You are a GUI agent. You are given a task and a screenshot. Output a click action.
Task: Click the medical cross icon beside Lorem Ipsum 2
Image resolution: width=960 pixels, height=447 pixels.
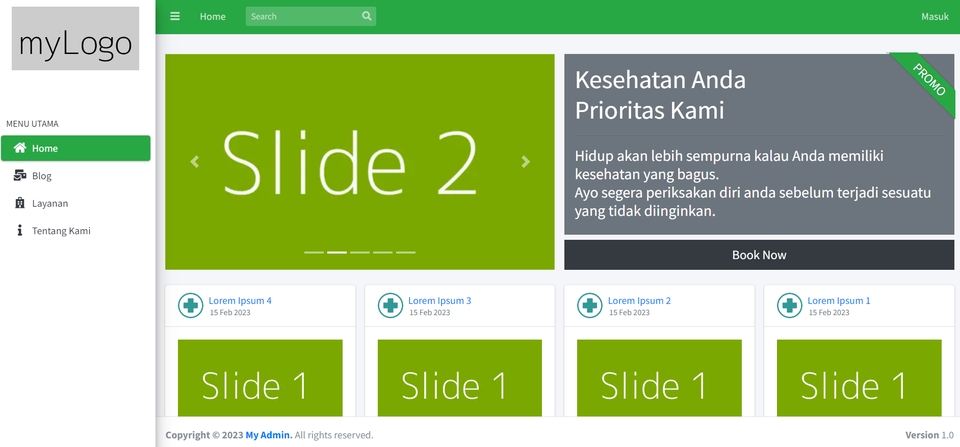pos(590,305)
